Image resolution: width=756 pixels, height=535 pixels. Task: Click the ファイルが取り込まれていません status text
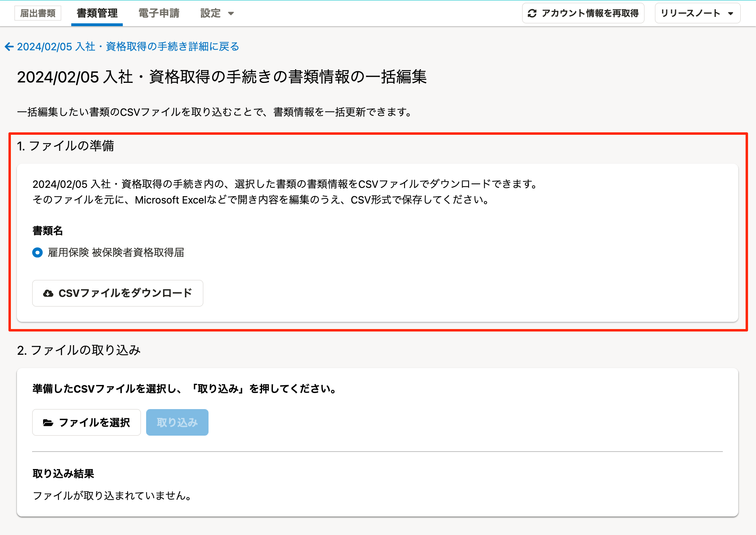point(113,496)
